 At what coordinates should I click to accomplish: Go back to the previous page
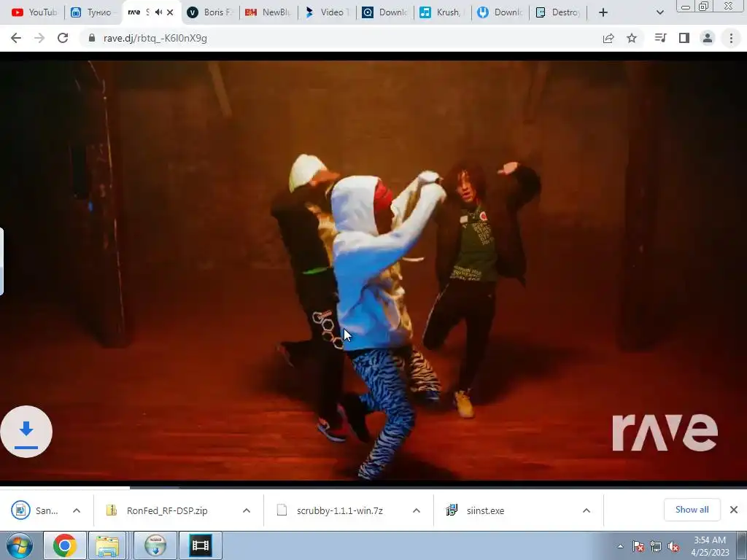pyautogui.click(x=16, y=38)
